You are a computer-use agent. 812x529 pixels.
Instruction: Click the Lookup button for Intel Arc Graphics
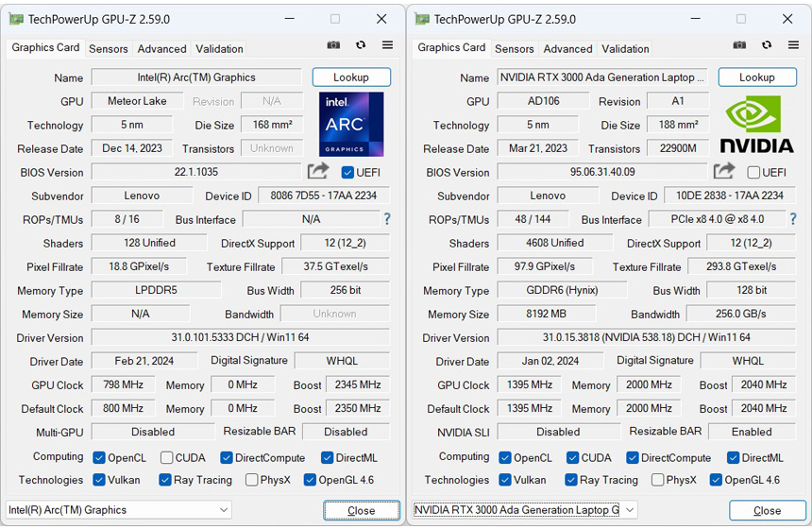pyautogui.click(x=351, y=77)
